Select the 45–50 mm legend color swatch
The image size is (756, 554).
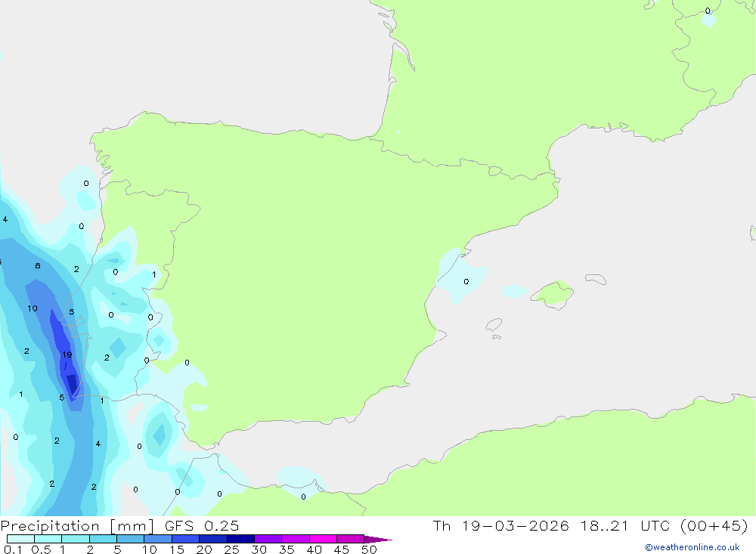[x=350, y=539]
